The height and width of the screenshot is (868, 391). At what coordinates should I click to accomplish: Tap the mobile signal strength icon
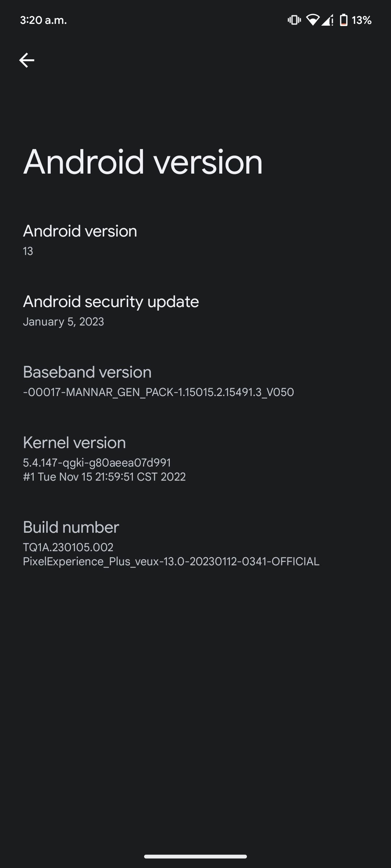(x=327, y=20)
